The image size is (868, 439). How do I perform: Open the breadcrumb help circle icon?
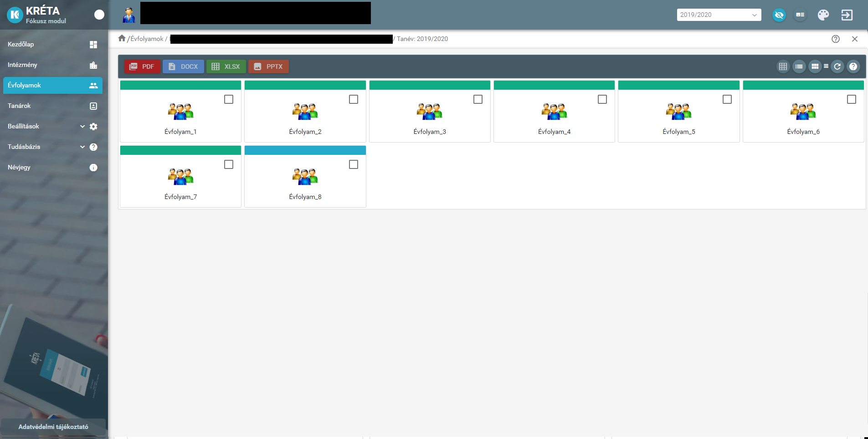[836, 39]
